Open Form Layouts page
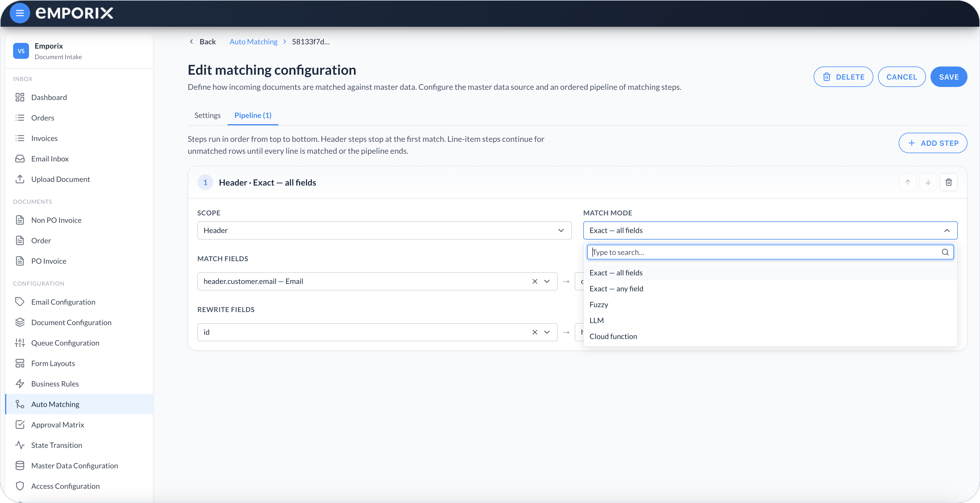 [x=79, y=363]
